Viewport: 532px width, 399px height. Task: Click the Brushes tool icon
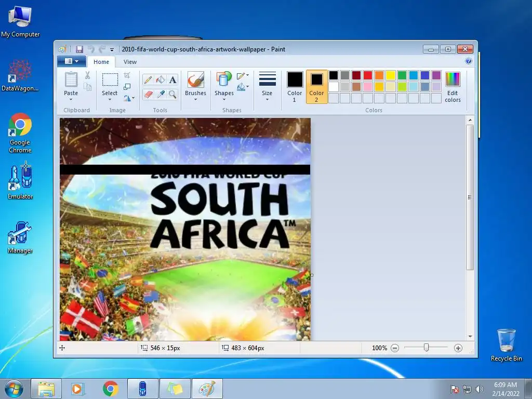coord(195,80)
